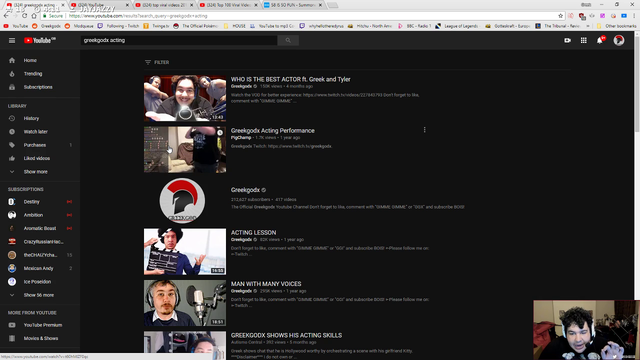
Task: Bookmark this page with star icon
Action: tap(560, 16)
